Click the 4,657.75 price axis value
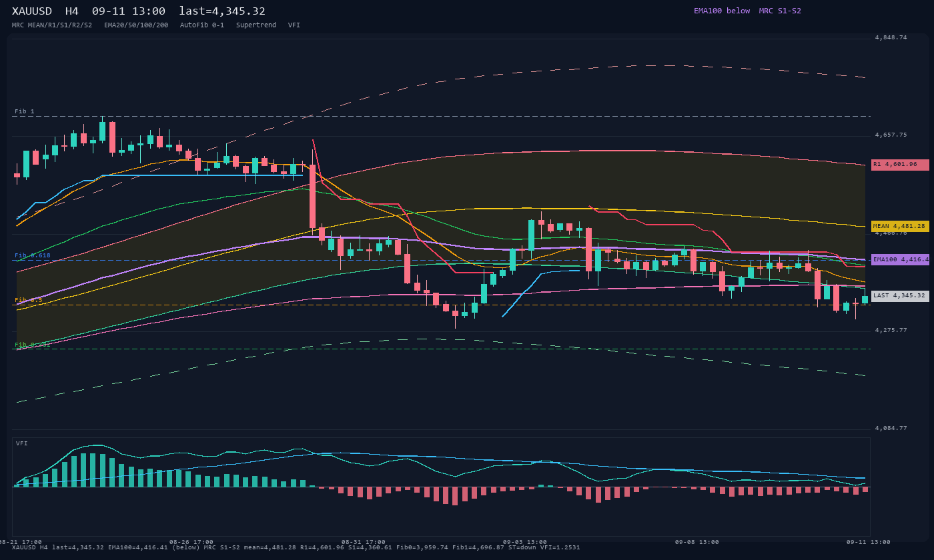The width and height of the screenshot is (934, 560). point(891,135)
